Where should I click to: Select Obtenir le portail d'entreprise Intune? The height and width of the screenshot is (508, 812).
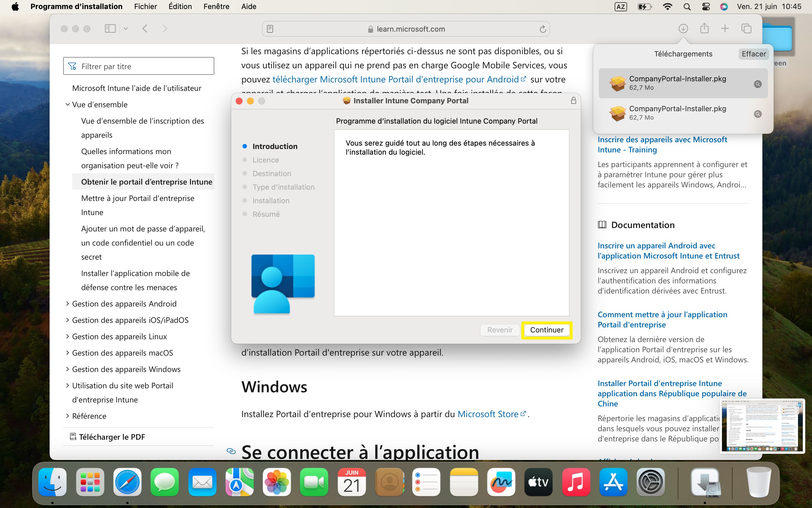[147, 182]
